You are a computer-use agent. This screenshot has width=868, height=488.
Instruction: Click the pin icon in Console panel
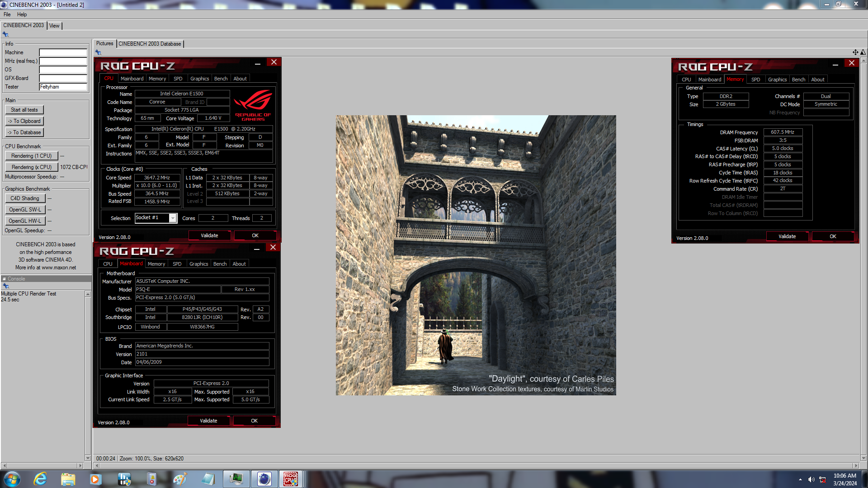coord(6,286)
